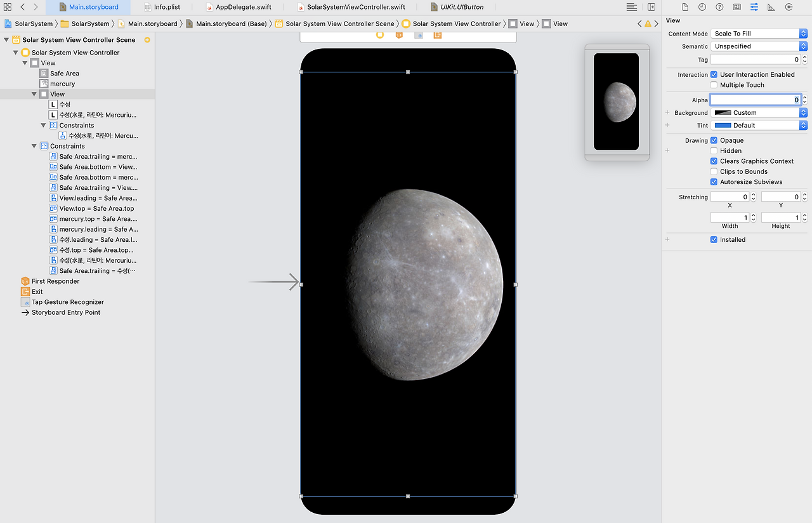Click the Tag field stepper
This screenshot has height=523, width=812.
805,59
